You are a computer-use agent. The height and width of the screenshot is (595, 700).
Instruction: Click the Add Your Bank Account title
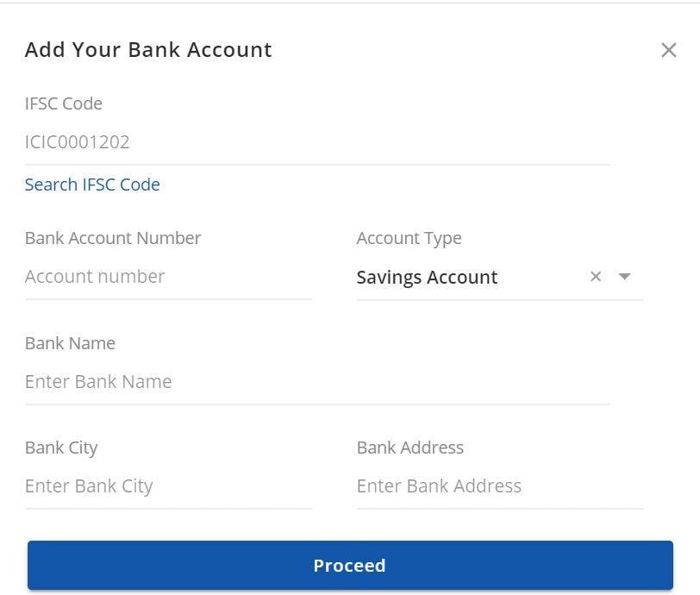tap(148, 50)
